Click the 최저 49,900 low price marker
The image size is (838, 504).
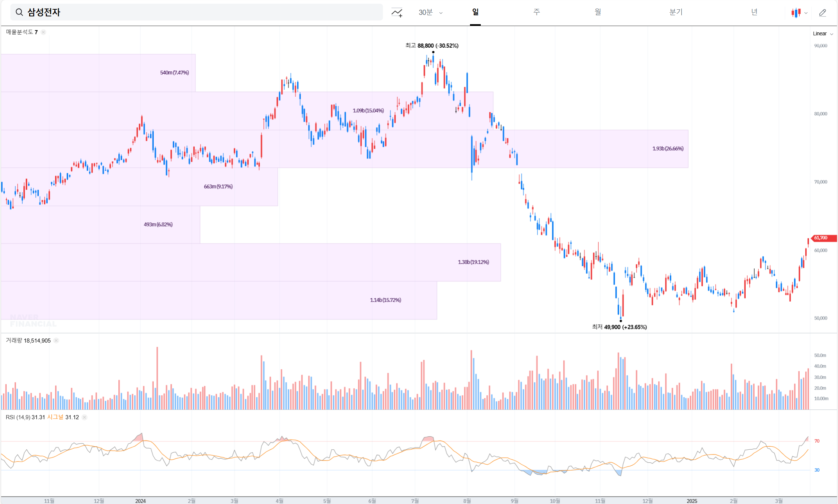619,327
